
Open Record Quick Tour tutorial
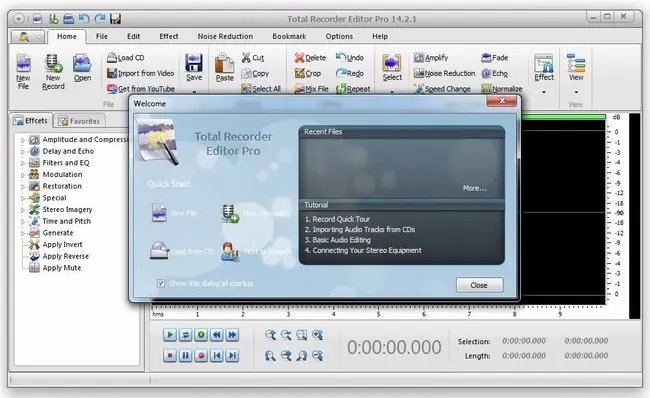[x=337, y=219]
